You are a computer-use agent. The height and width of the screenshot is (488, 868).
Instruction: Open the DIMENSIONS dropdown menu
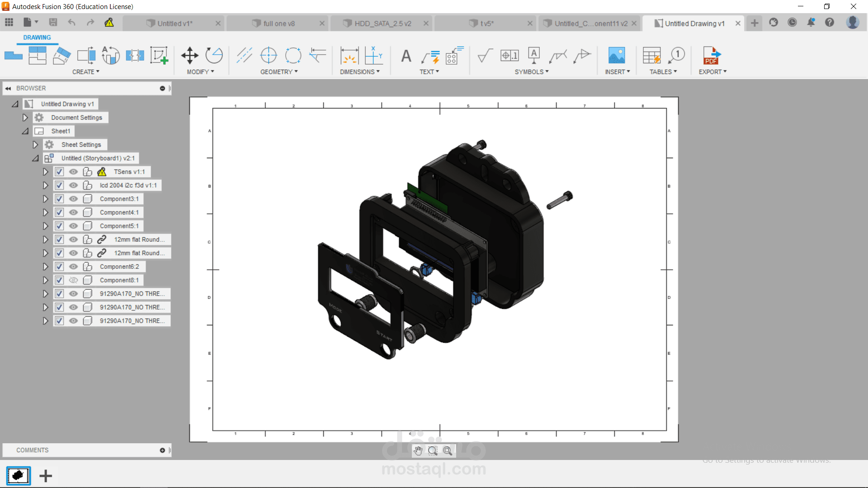[x=360, y=72]
